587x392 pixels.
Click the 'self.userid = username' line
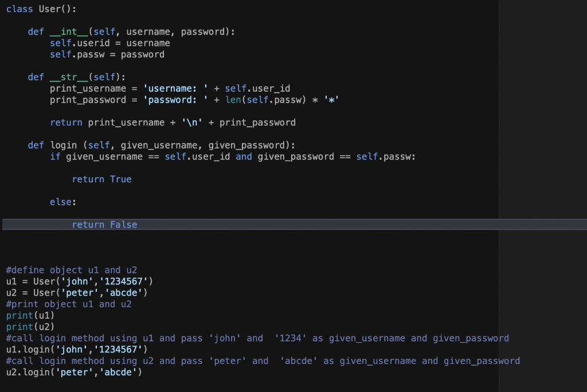point(110,43)
